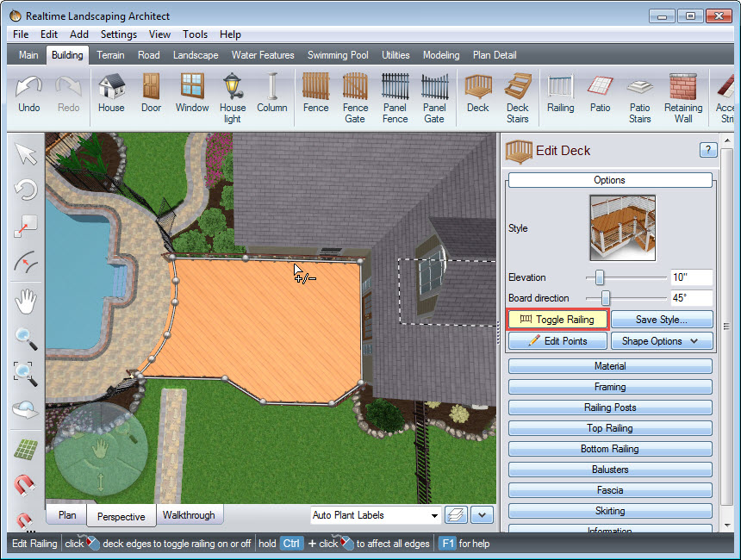Adjust the Elevation slider
Image resolution: width=741 pixels, height=560 pixels.
click(599, 277)
